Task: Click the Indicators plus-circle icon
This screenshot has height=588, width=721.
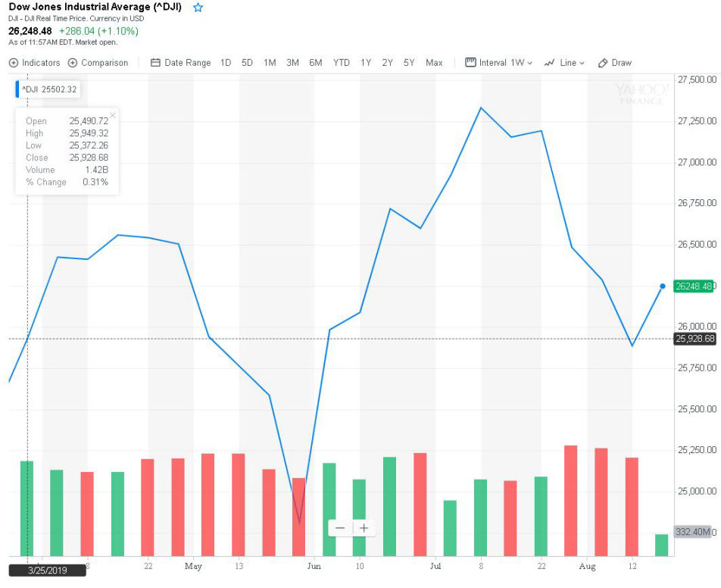Action: [14, 63]
